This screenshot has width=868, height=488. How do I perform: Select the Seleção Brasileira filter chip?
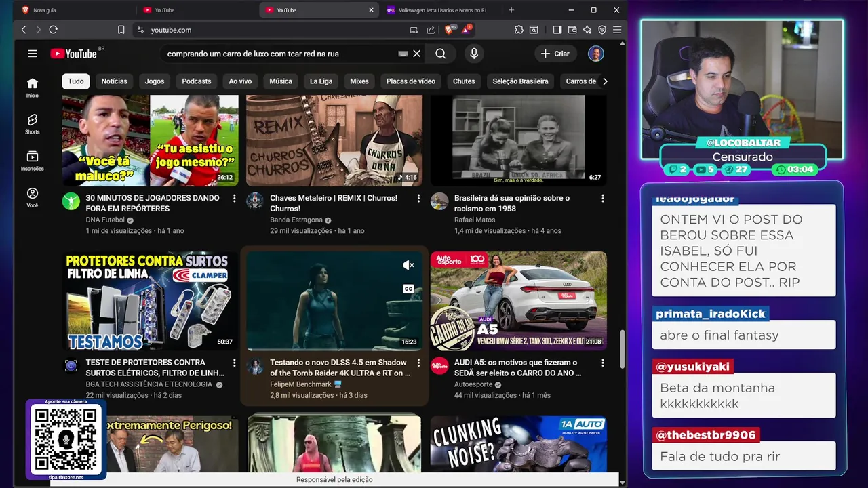(520, 81)
